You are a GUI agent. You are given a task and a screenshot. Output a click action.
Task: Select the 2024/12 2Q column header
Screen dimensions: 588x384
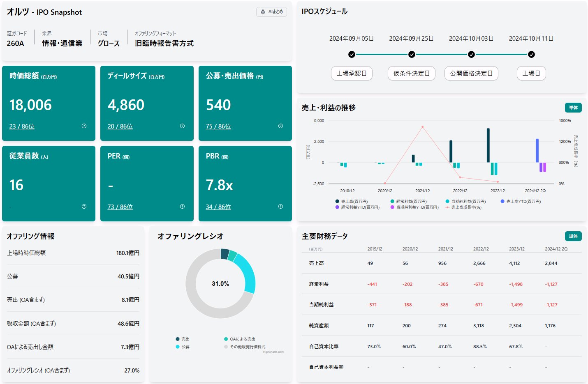556,249
